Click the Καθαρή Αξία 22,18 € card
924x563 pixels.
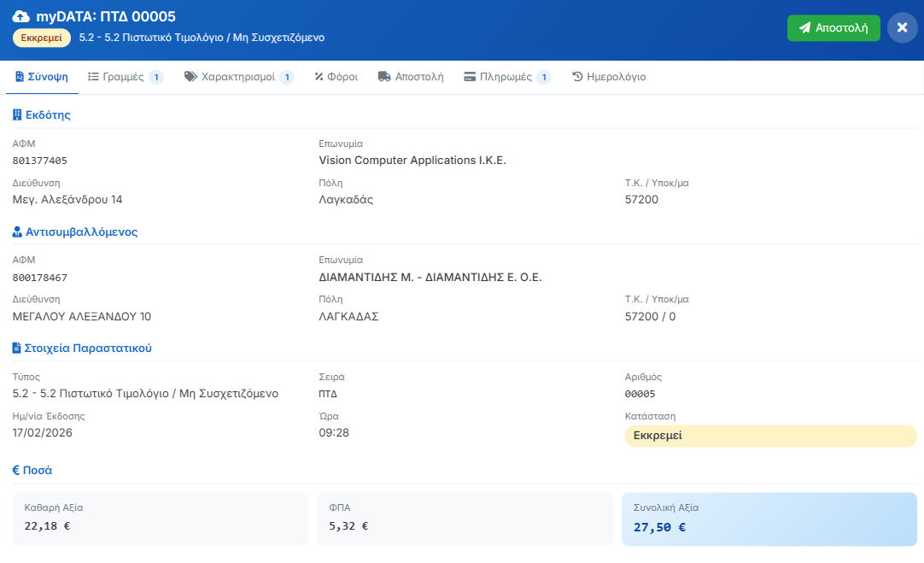[x=160, y=519]
